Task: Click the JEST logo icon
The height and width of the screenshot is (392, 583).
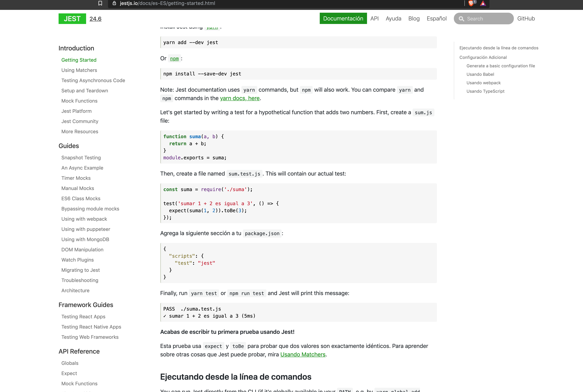Action: coord(72,18)
